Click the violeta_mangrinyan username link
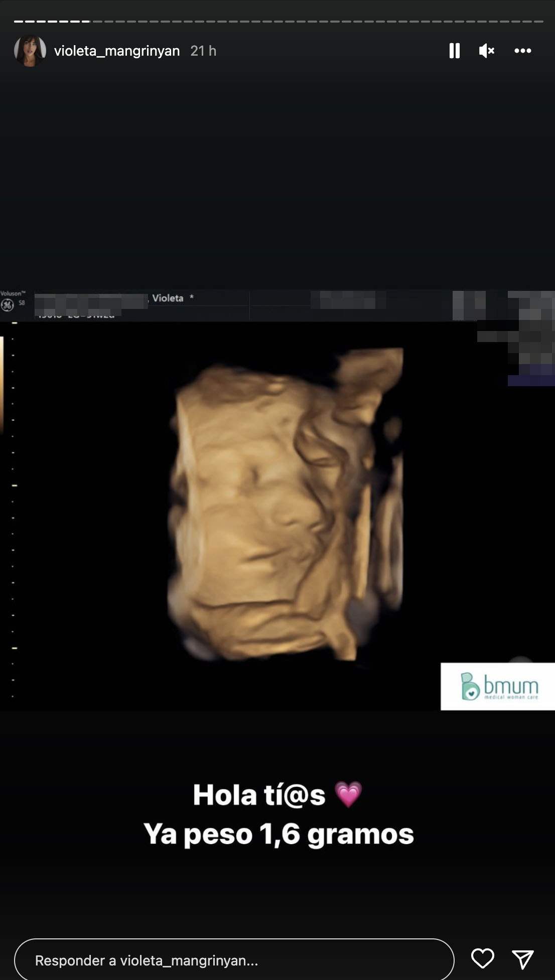Viewport: 555px width, 980px height. click(x=116, y=51)
